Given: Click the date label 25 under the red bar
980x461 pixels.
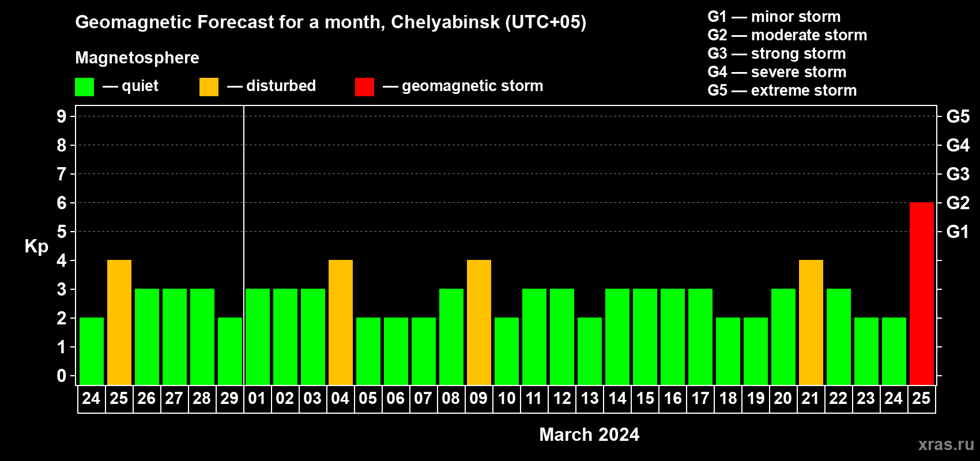Looking at the screenshot, I should coord(921,399).
